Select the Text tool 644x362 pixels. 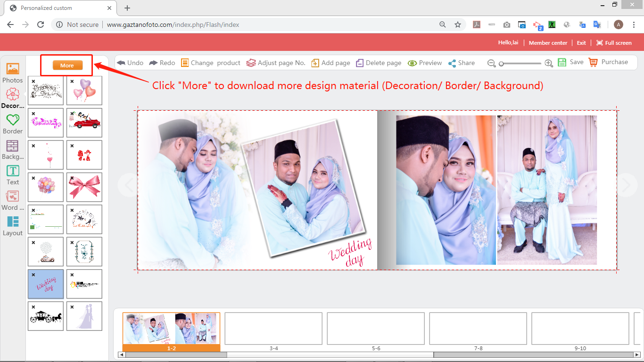coord(13,171)
